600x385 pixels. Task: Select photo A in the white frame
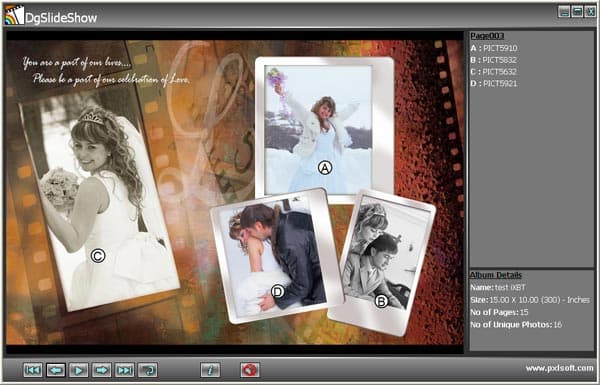coord(318,129)
